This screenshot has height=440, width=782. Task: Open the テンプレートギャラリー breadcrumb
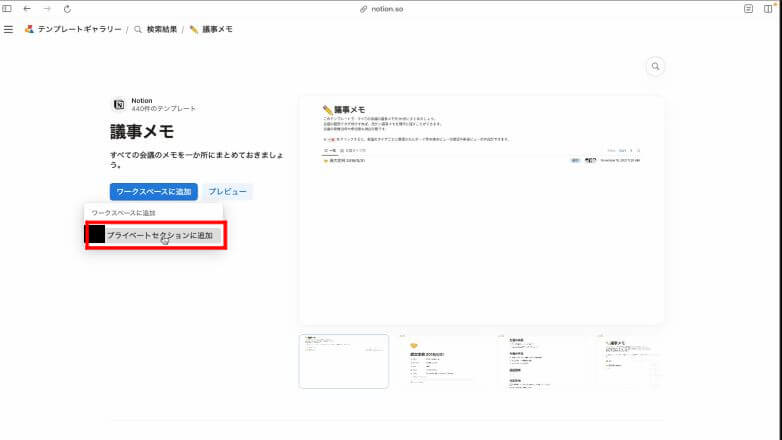click(x=73, y=29)
